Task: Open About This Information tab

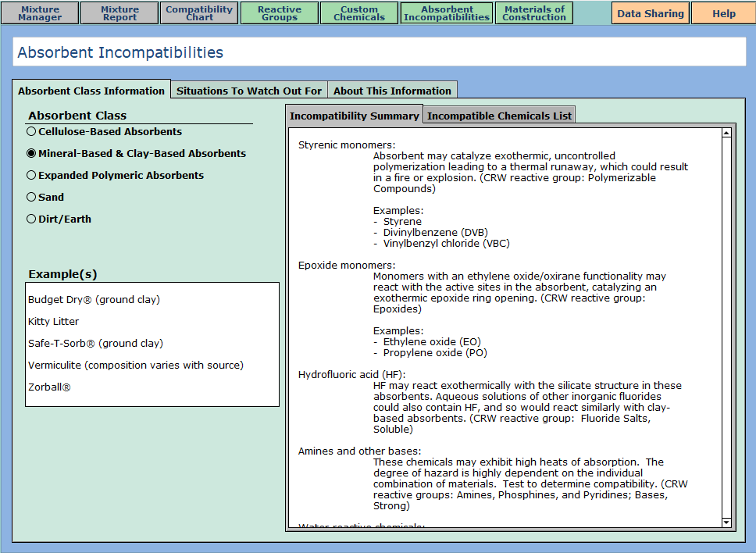Action: [x=393, y=91]
